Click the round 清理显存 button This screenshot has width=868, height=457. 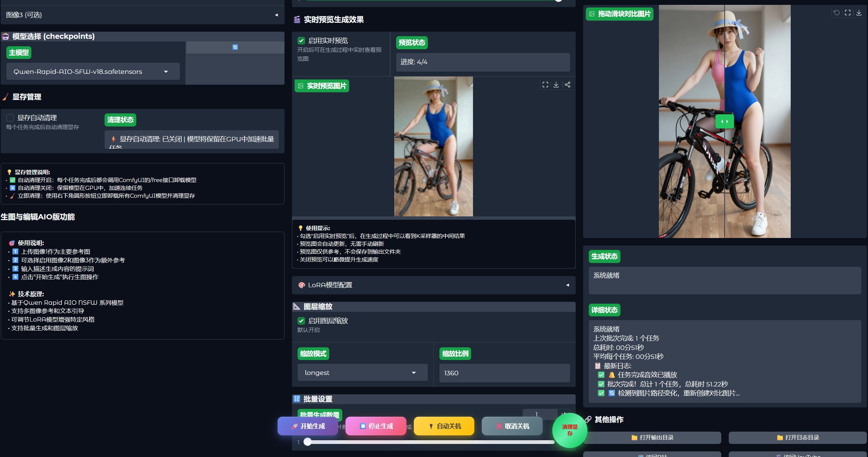pos(569,430)
